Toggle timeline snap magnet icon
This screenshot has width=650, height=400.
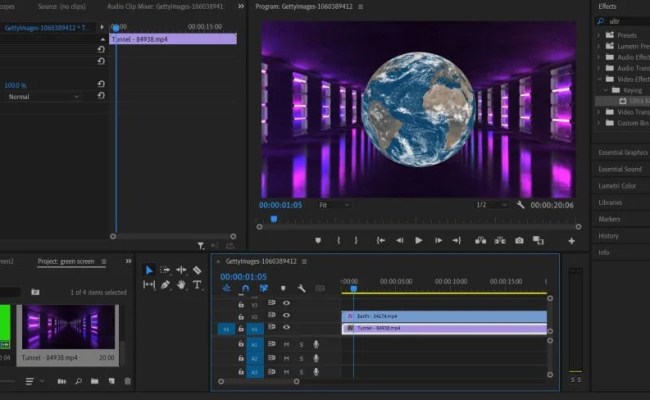245,288
